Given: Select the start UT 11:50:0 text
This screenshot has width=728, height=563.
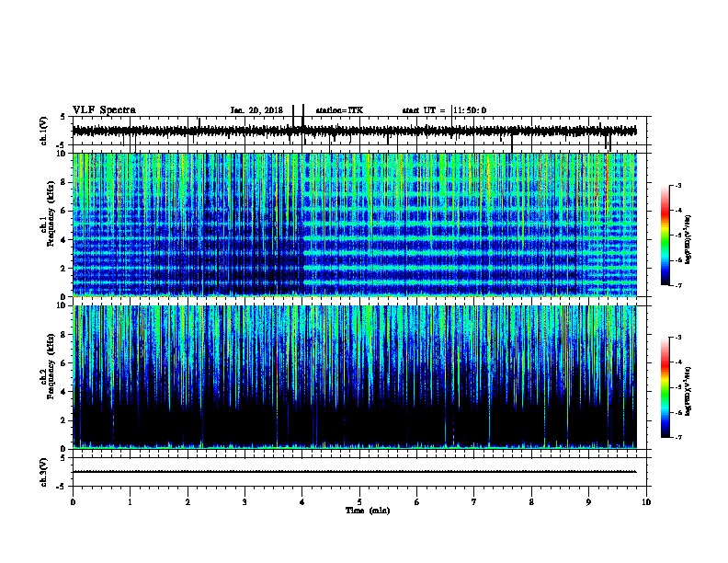Looking at the screenshot, I should (444, 110).
